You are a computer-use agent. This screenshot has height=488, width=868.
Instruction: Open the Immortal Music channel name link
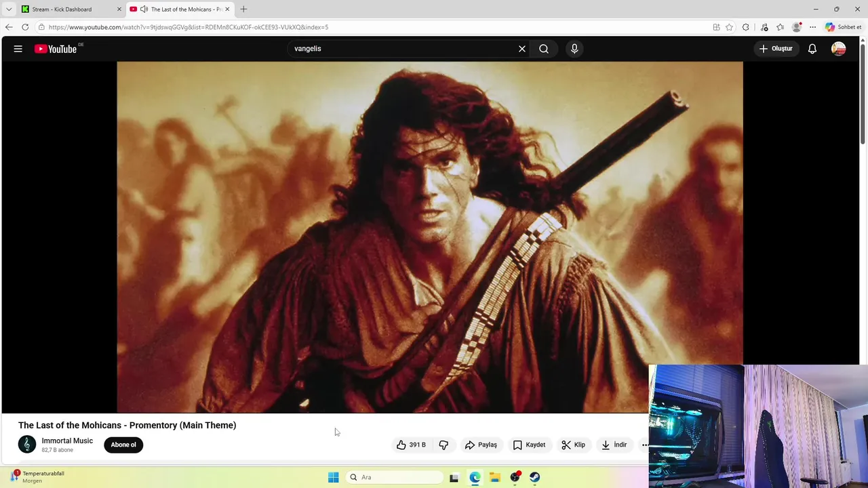67,441
